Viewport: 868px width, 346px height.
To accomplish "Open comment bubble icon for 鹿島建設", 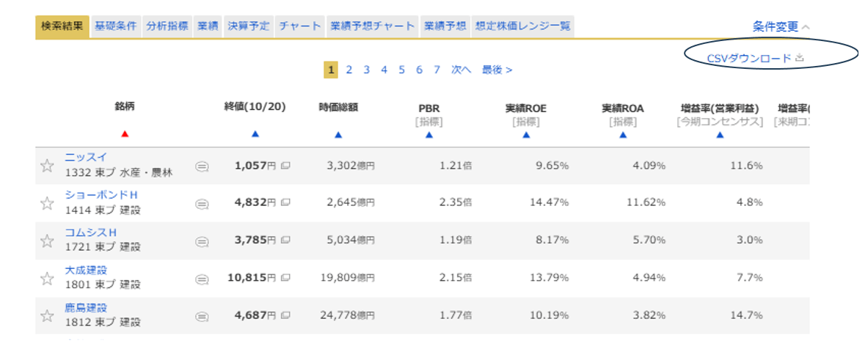I will click(x=202, y=317).
